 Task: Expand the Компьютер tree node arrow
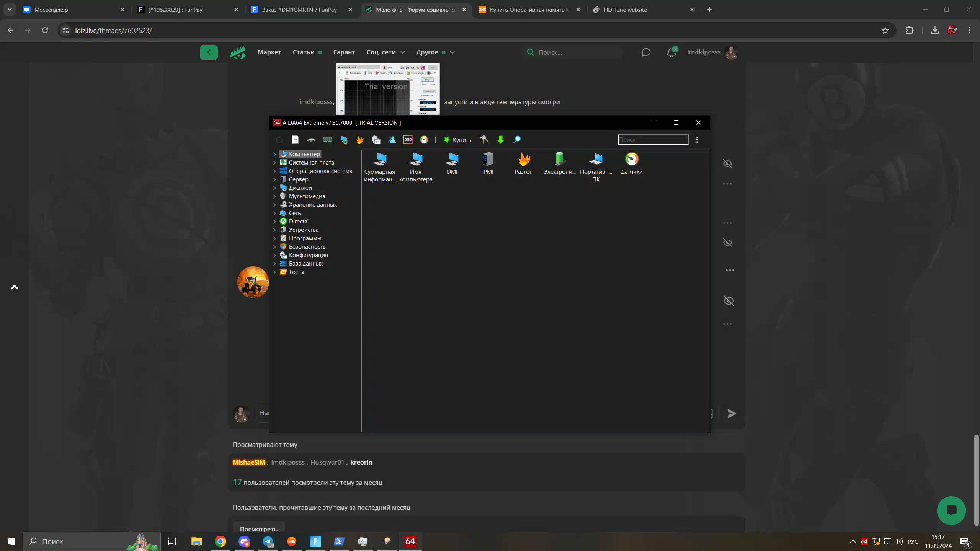274,154
